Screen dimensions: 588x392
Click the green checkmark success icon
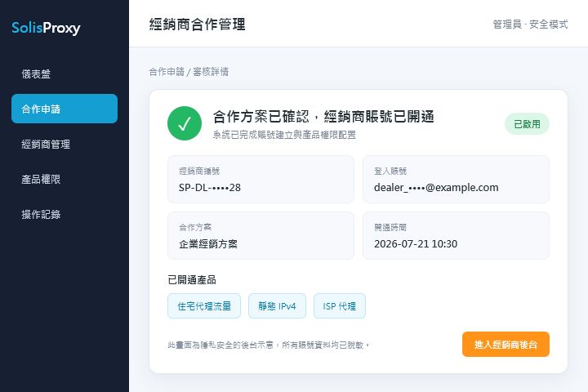coord(185,123)
